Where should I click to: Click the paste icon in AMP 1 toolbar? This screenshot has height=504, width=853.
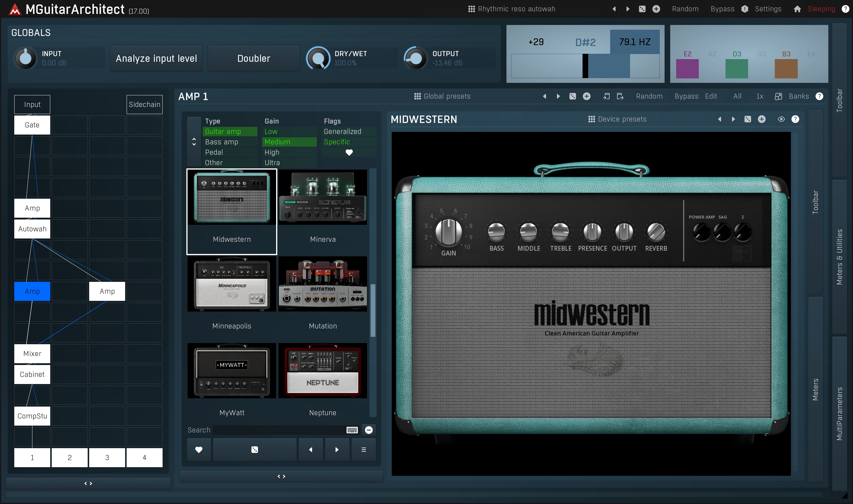tap(620, 97)
